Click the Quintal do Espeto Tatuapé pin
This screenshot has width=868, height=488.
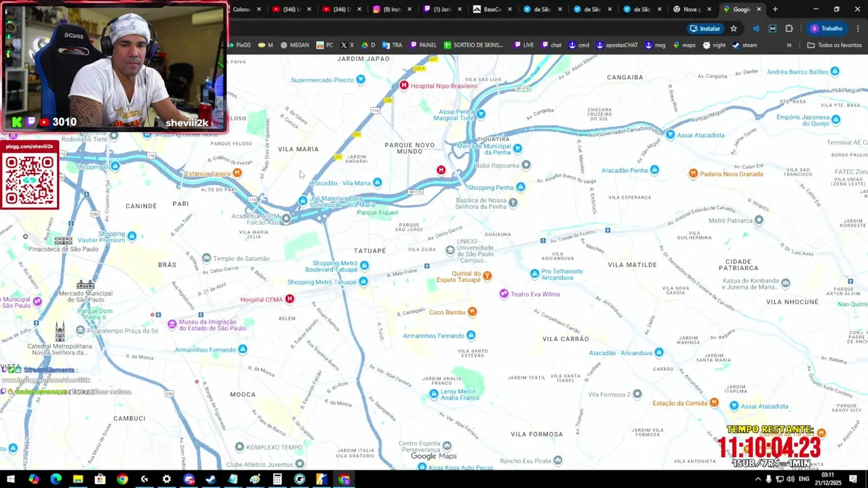click(487, 276)
